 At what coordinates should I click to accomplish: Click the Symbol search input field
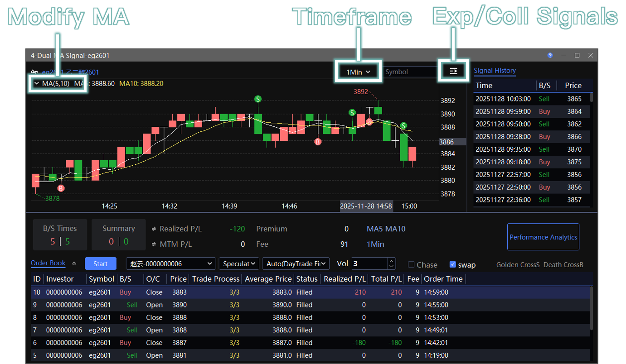point(409,72)
